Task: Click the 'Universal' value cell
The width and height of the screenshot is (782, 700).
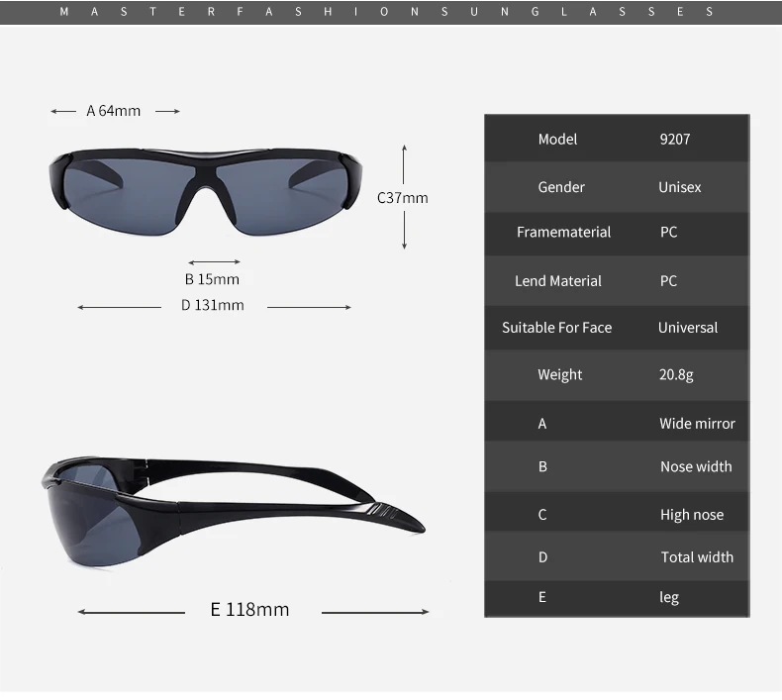Action: 688,328
